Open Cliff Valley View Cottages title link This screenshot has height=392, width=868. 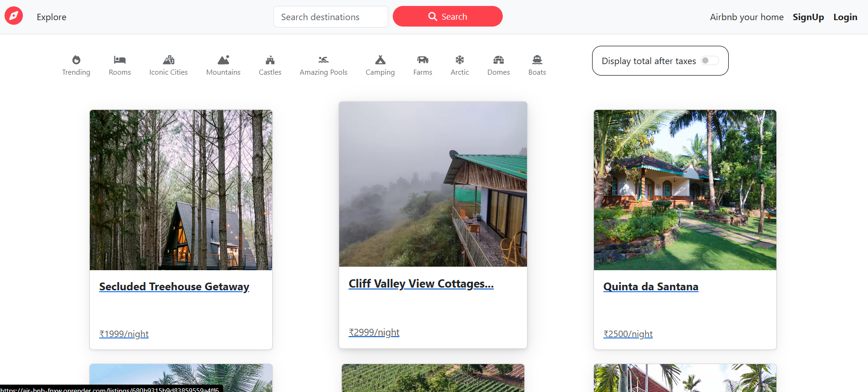pyautogui.click(x=421, y=284)
